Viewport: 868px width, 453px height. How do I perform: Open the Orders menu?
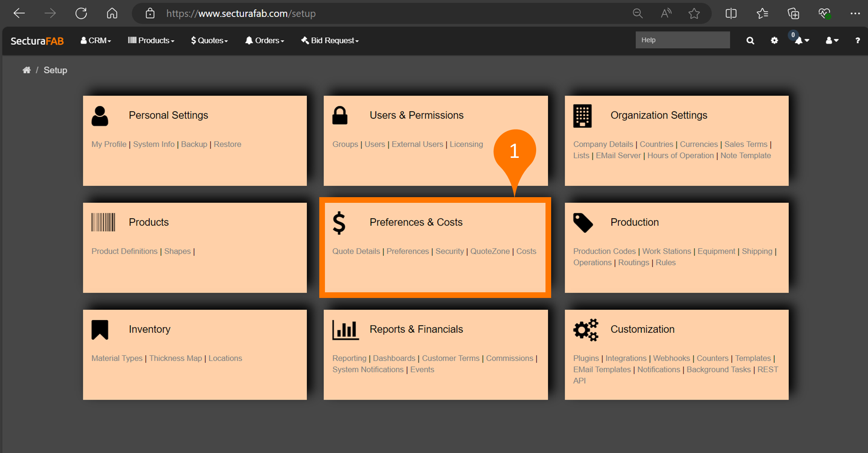pos(265,40)
